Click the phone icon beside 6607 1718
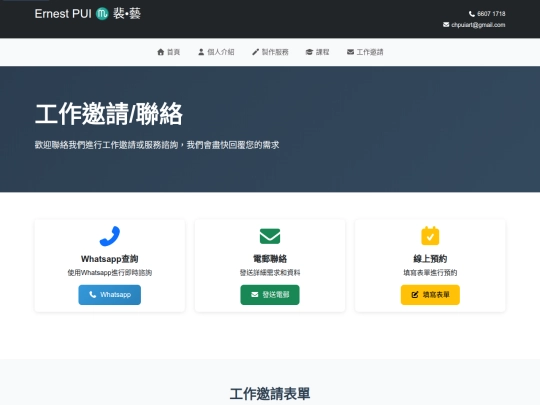Viewport: 540px width, 405px height. (472, 14)
